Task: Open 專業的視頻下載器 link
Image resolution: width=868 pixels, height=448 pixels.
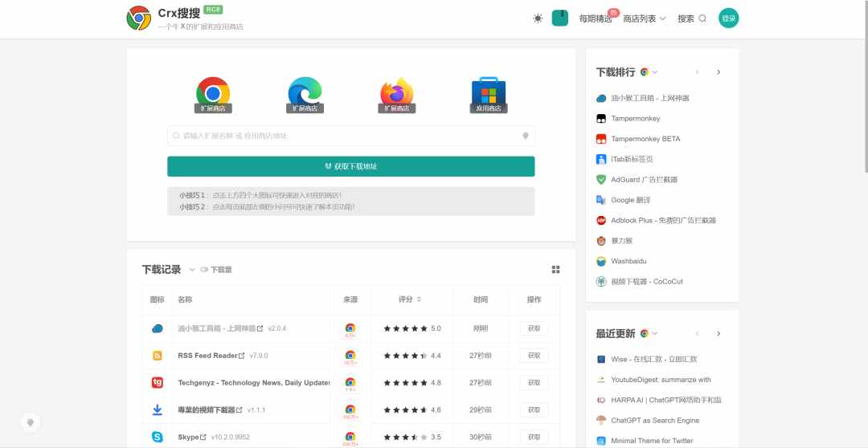Action: pos(210,409)
